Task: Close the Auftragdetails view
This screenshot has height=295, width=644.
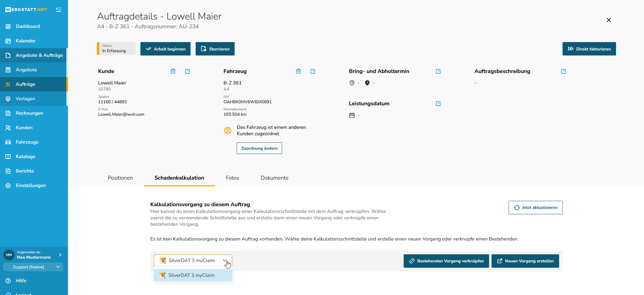Action: [x=609, y=20]
